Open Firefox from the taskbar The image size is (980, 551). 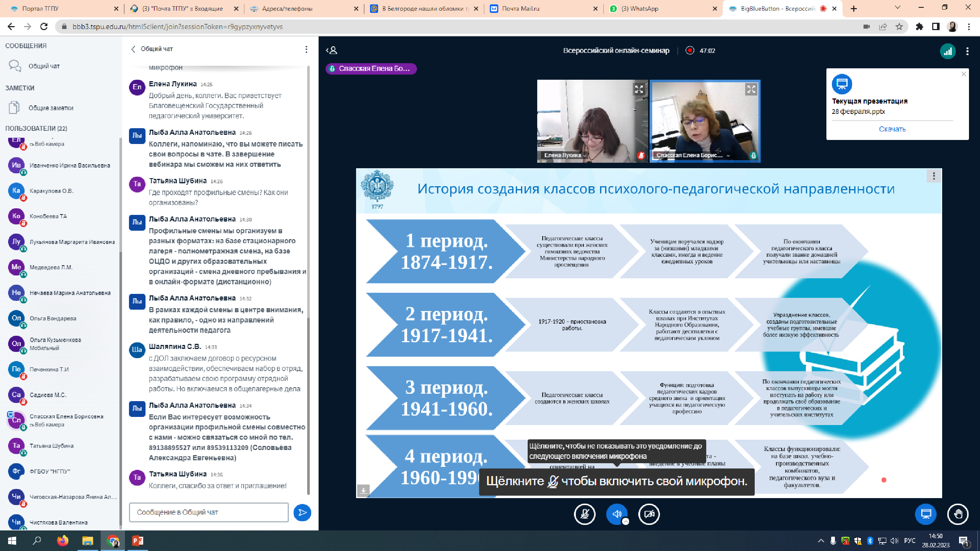click(x=62, y=540)
